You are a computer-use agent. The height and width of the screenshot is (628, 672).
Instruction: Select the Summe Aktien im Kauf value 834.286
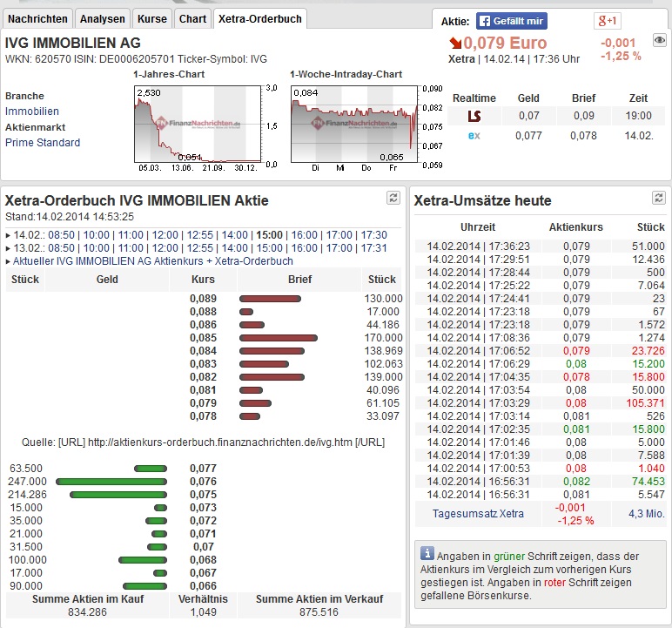coord(87,612)
